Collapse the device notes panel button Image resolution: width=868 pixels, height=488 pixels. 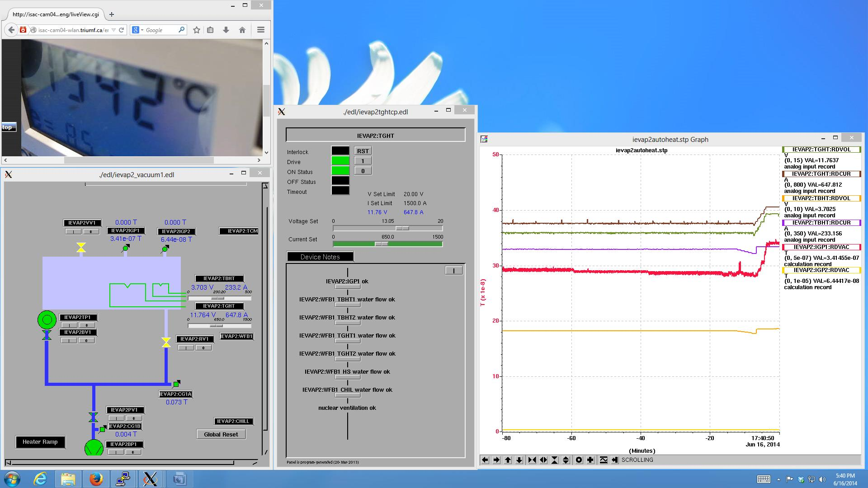click(x=454, y=270)
